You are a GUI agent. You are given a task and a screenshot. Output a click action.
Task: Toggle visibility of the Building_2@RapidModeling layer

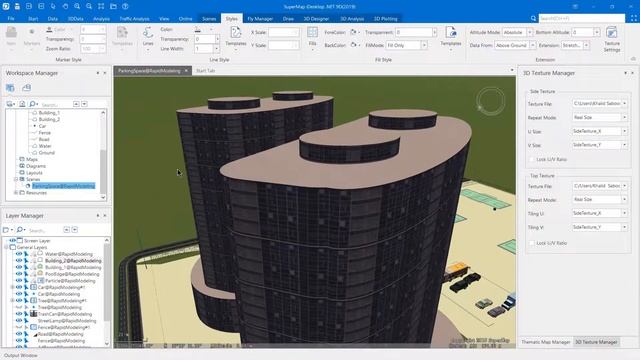click(19, 260)
